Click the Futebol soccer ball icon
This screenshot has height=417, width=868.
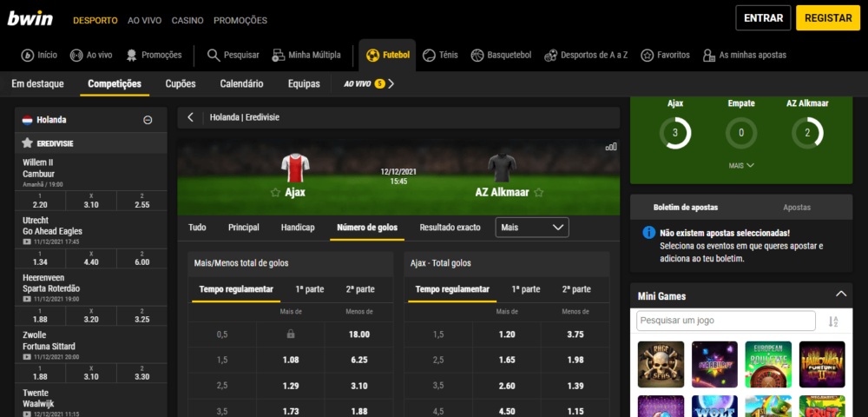[373, 56]
